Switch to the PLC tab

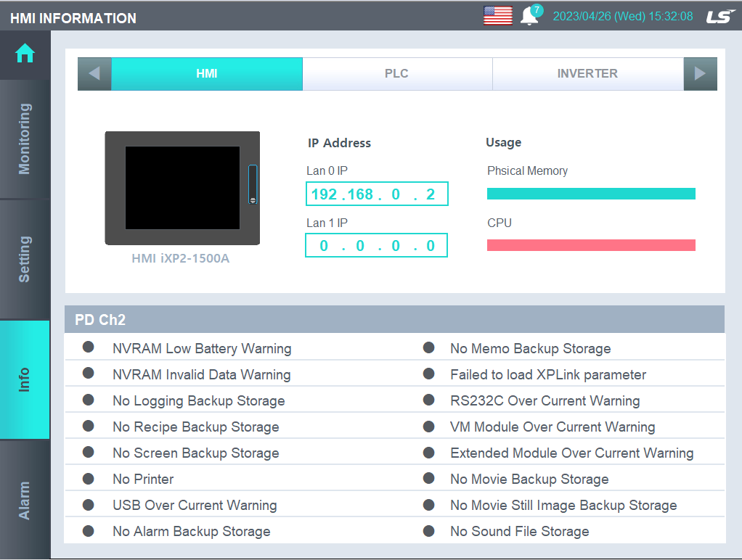(x=397, y=73)
